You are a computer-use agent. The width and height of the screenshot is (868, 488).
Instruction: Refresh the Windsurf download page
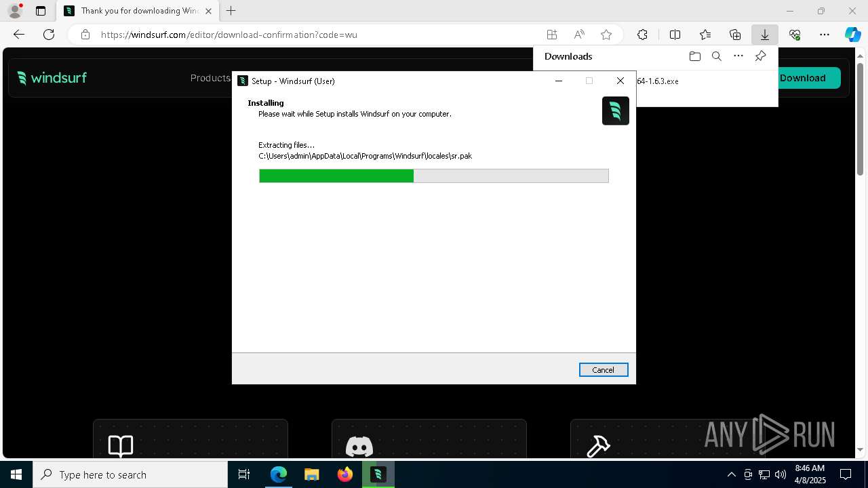[49, 35]
